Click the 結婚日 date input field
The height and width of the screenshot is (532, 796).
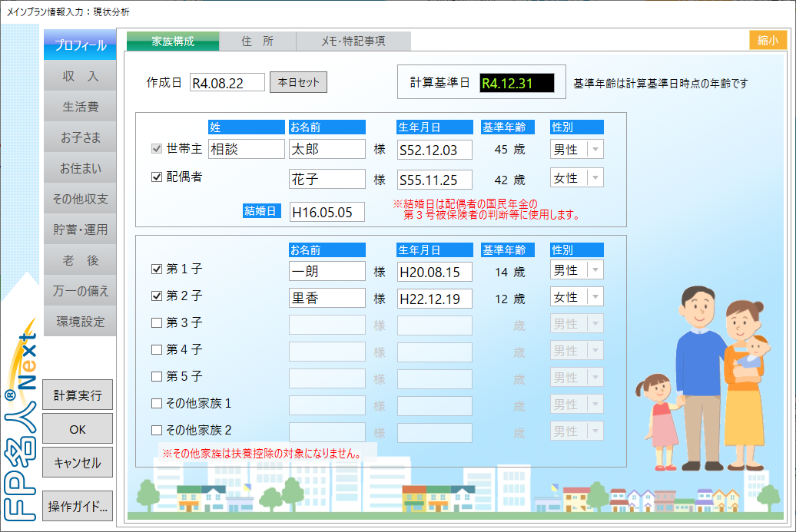pos(327,212)
